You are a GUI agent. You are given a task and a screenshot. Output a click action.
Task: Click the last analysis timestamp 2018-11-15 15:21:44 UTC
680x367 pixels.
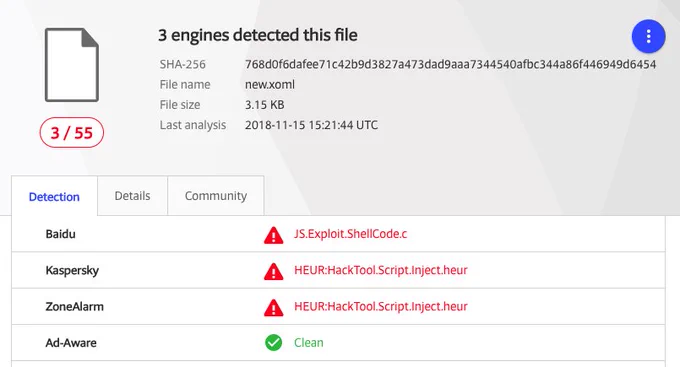(311, 125)
